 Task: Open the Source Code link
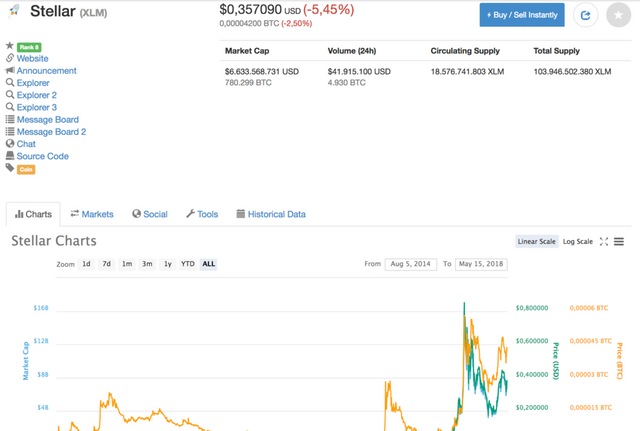42,156
